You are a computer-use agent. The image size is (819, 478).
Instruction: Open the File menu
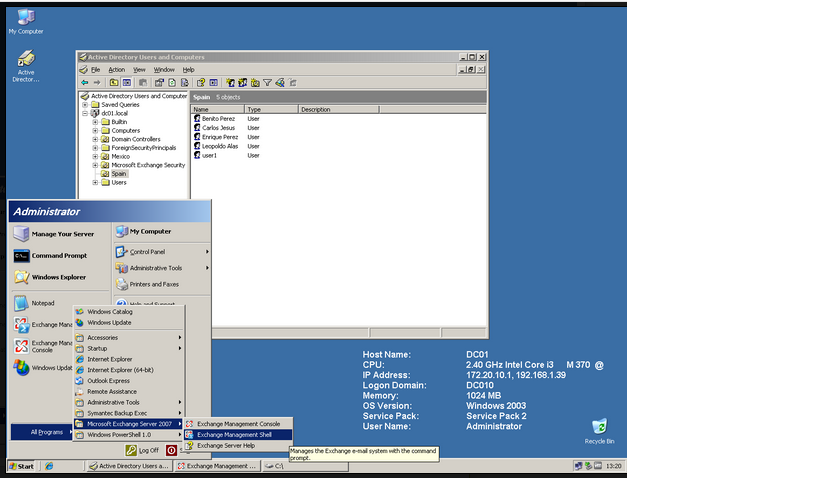pyautogui.click(x=96, y=69)
